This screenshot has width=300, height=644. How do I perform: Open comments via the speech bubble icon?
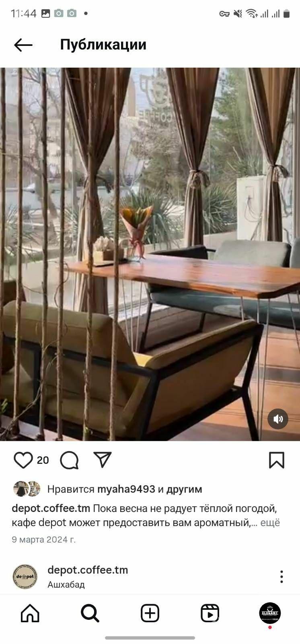pyautogui.click(x=69, y=460)
